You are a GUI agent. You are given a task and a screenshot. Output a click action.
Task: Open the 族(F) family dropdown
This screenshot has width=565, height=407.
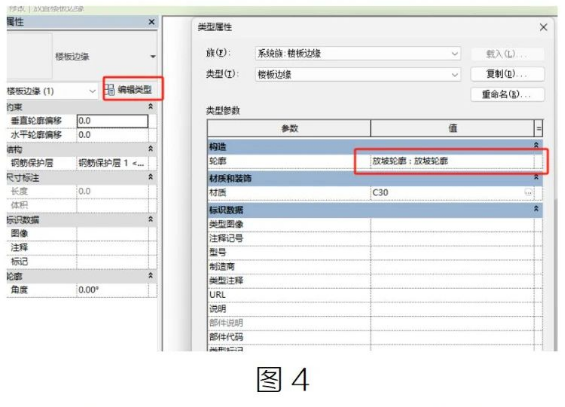coord(358,54)
